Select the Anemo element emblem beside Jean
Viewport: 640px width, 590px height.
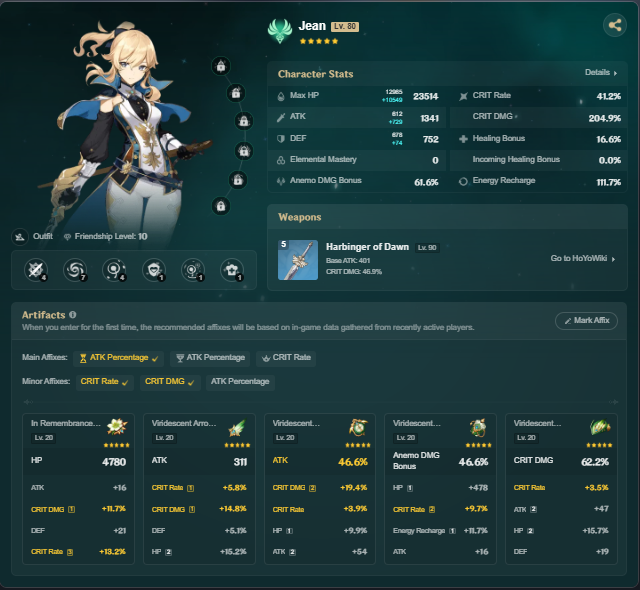point(280,31)
